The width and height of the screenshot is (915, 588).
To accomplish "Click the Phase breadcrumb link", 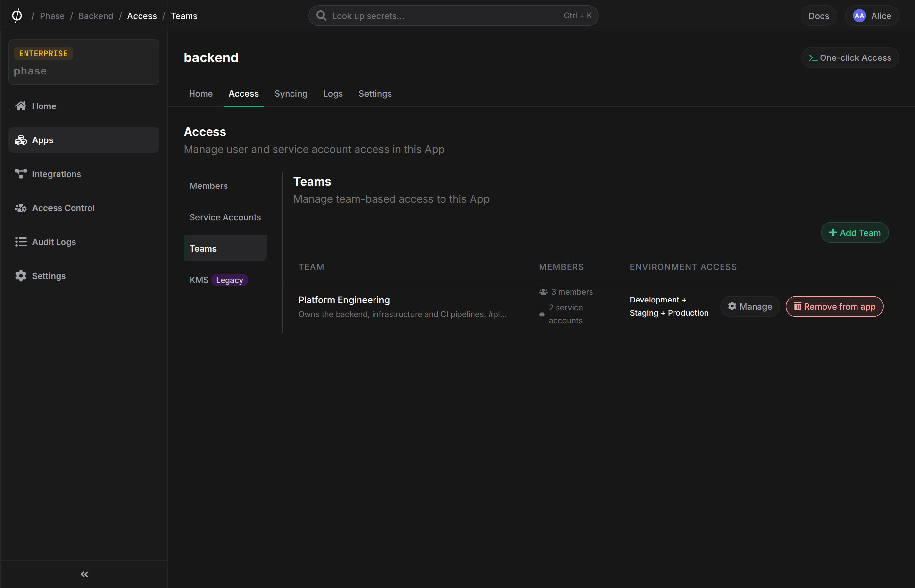I will [x=52, y=16].
